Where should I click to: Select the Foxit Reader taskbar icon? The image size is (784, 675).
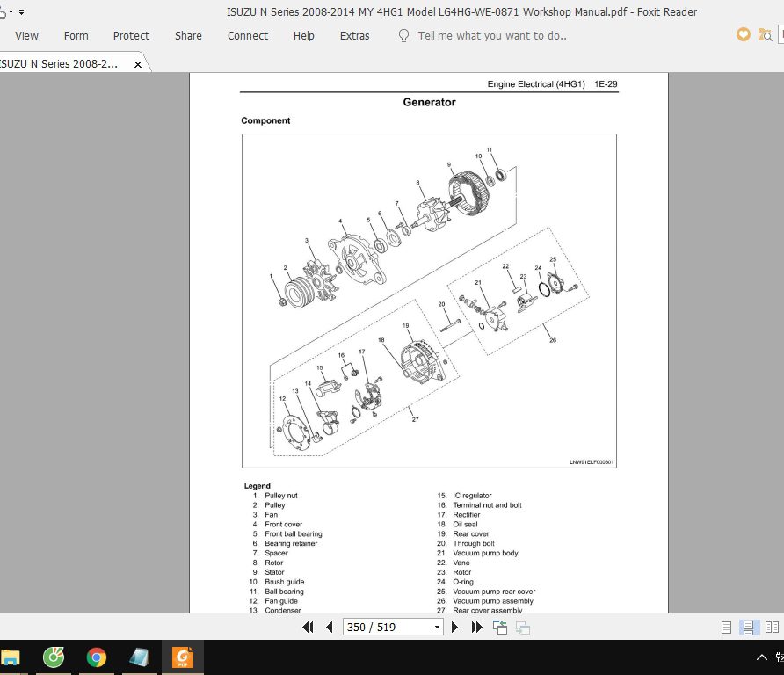pyautogui.click(x=183, y=657)
